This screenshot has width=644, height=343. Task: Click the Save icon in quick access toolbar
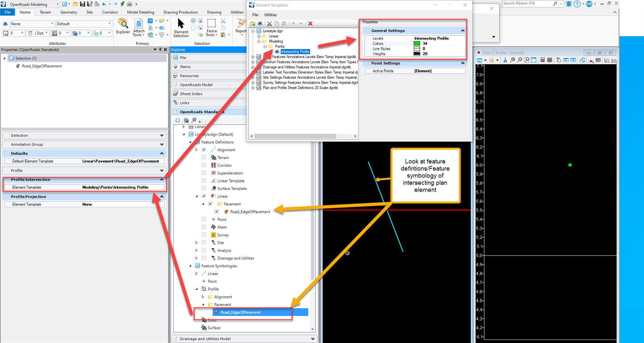click(x=83, y=4)
